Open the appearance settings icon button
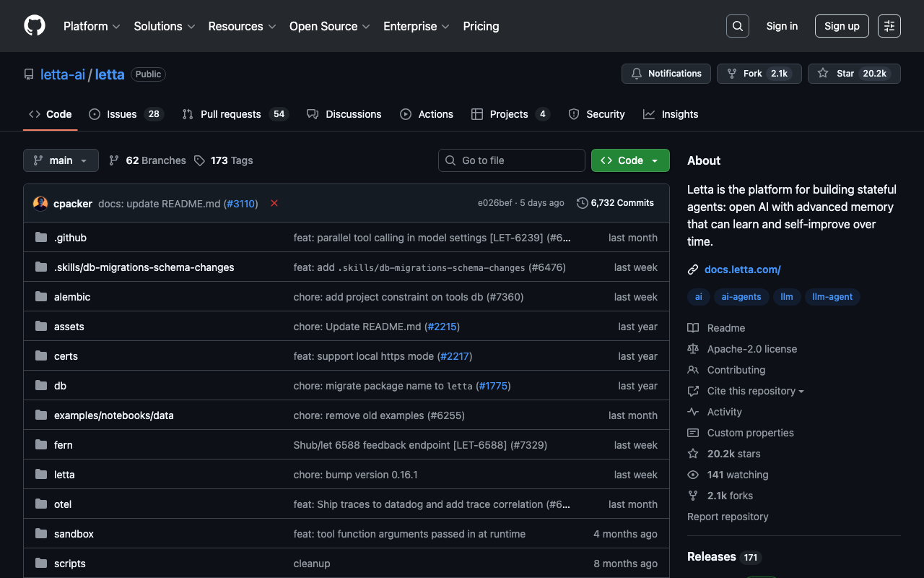The height and width of the screenshot is (578, 924). coord(889,26)
